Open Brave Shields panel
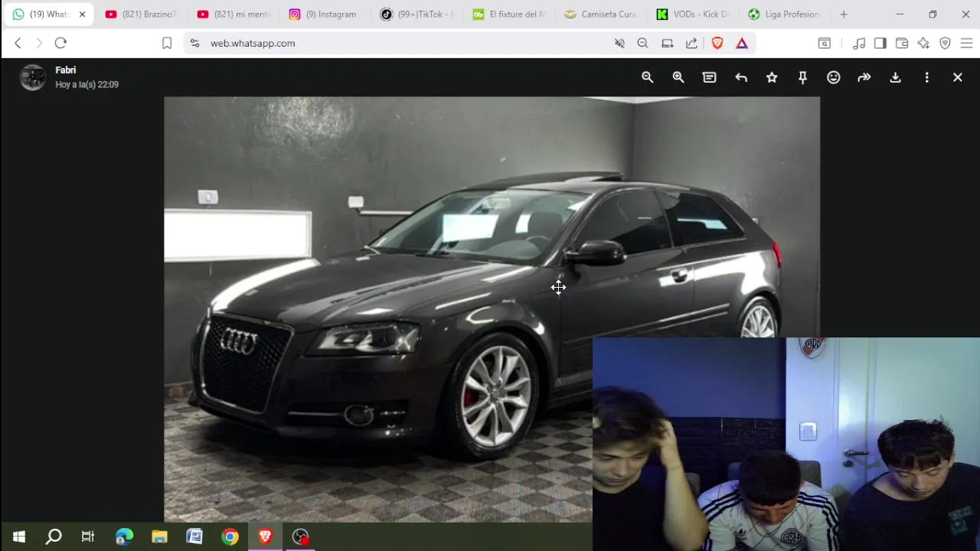 pos(717,43)
